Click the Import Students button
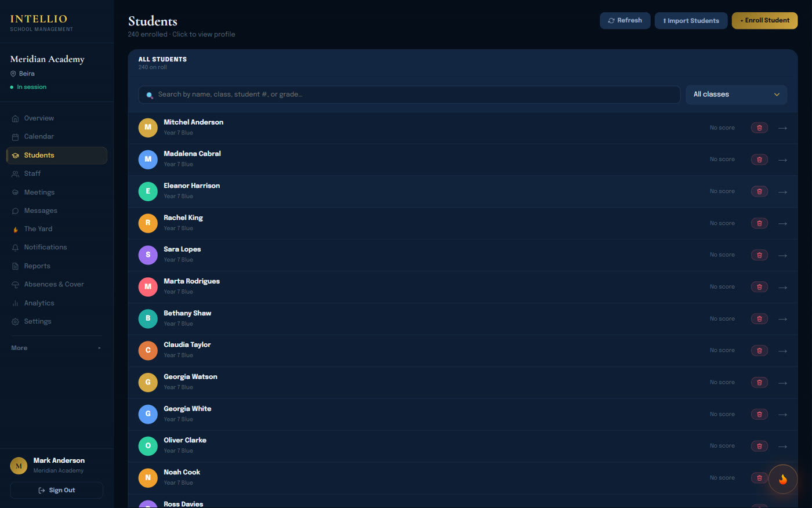The image size is (812, 508). point(691,21)
